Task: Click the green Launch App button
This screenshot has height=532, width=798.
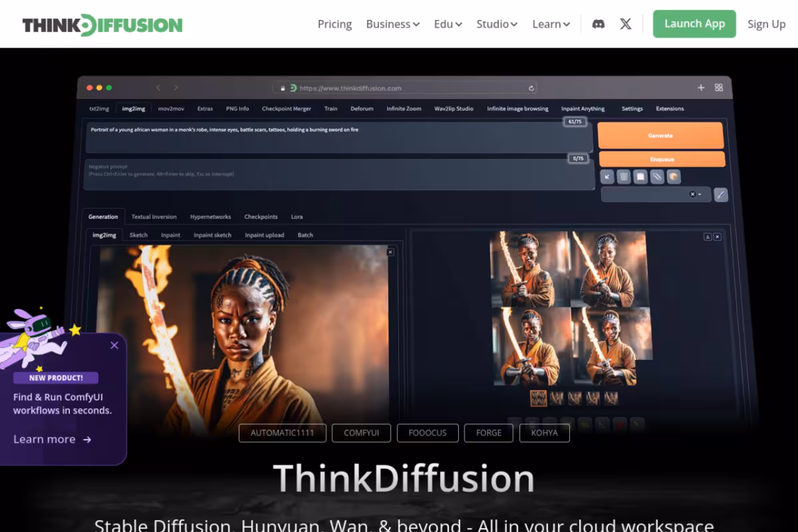Action: [x=694, y=24]
